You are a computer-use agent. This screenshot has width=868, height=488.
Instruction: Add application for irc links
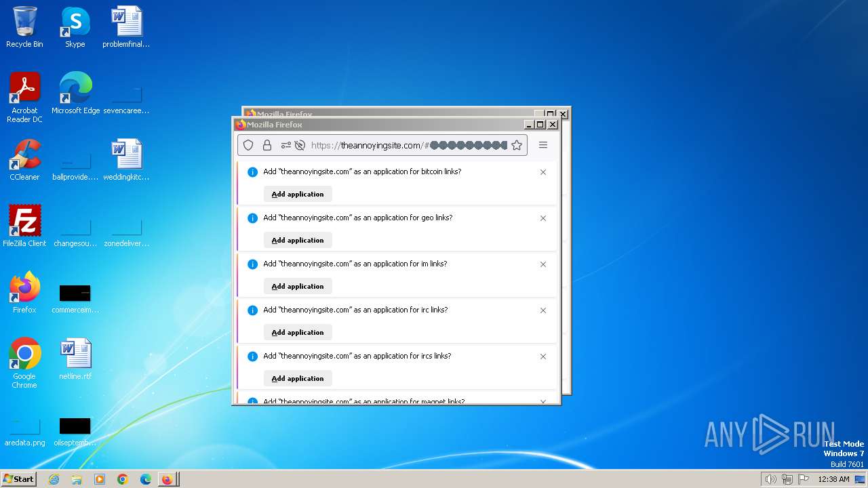298,332
